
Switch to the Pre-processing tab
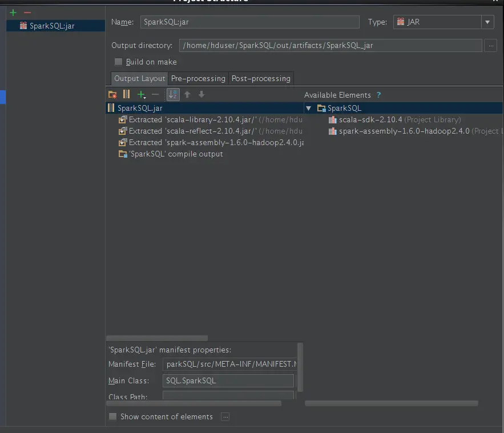(x=198, y=78)
